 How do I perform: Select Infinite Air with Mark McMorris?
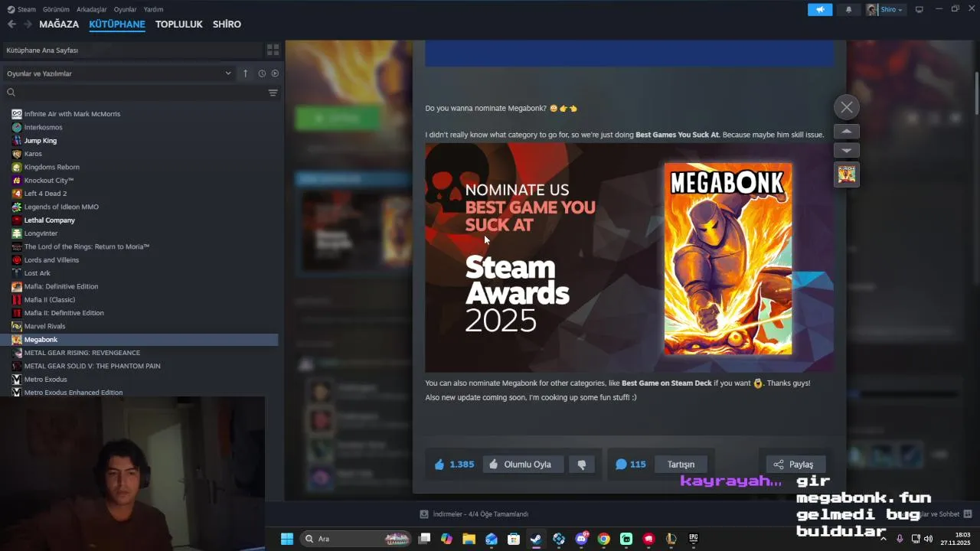[72, 114]
